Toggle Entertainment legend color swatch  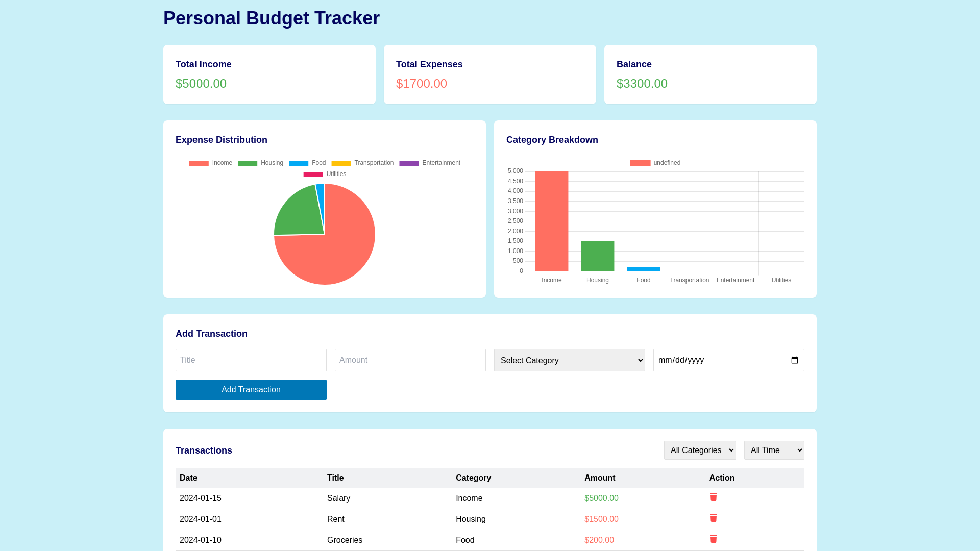[409, 163]
